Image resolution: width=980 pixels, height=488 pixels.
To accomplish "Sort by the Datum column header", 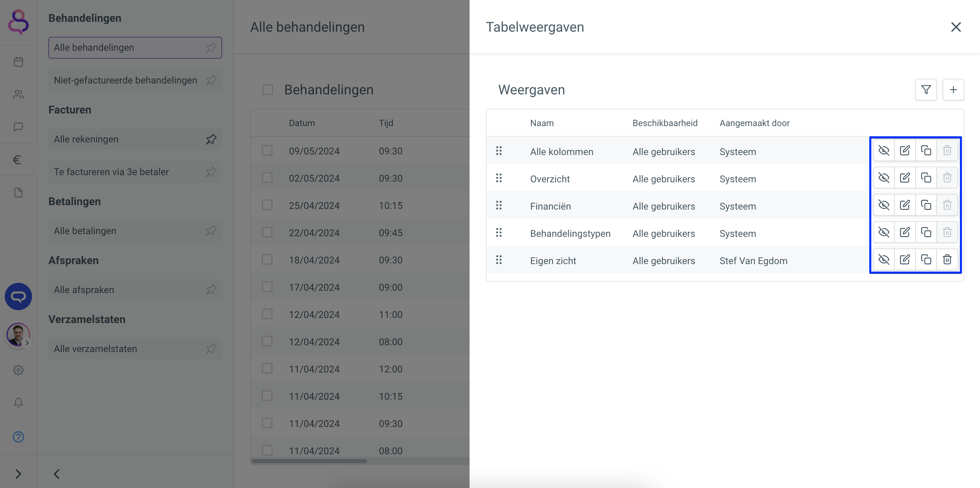I will [302, 123].
